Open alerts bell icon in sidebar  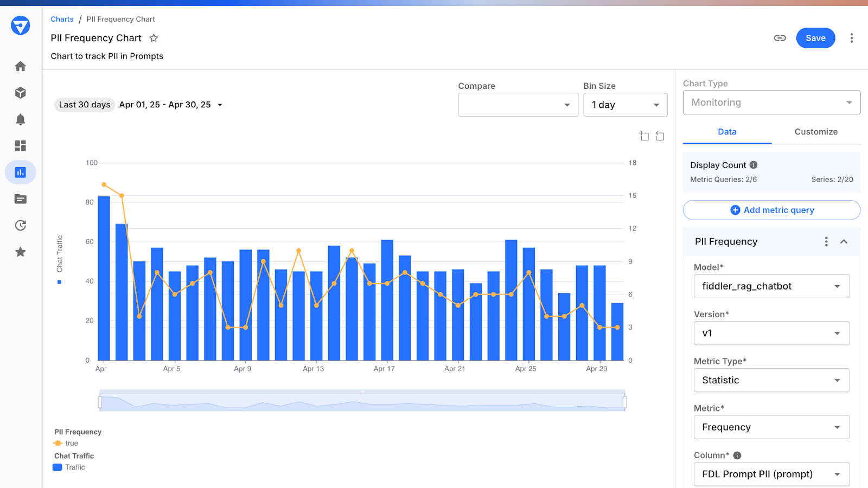(21, 119)
